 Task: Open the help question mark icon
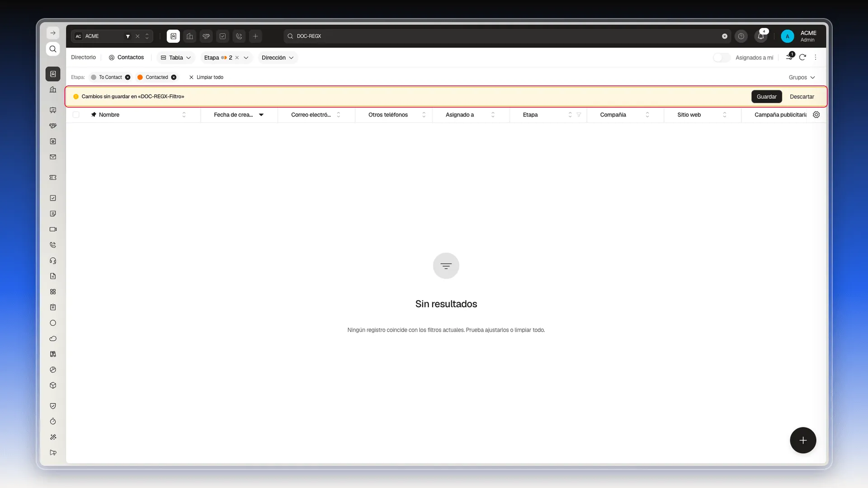coord(741,36)
